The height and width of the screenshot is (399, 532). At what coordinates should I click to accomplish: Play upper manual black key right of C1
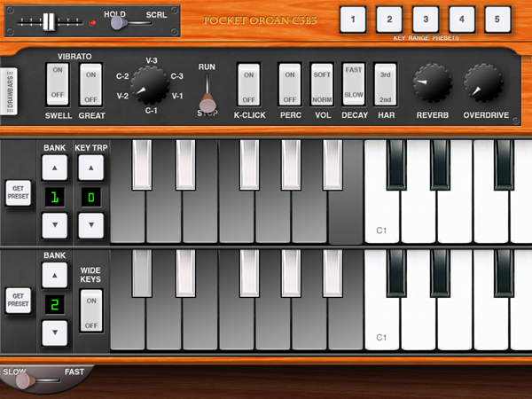[x=396, y=165]
